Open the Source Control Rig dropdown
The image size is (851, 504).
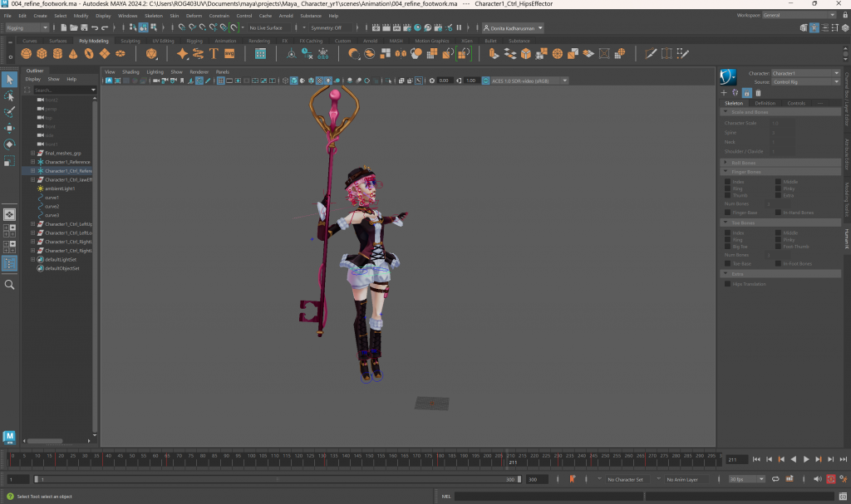tap(805, 82)
